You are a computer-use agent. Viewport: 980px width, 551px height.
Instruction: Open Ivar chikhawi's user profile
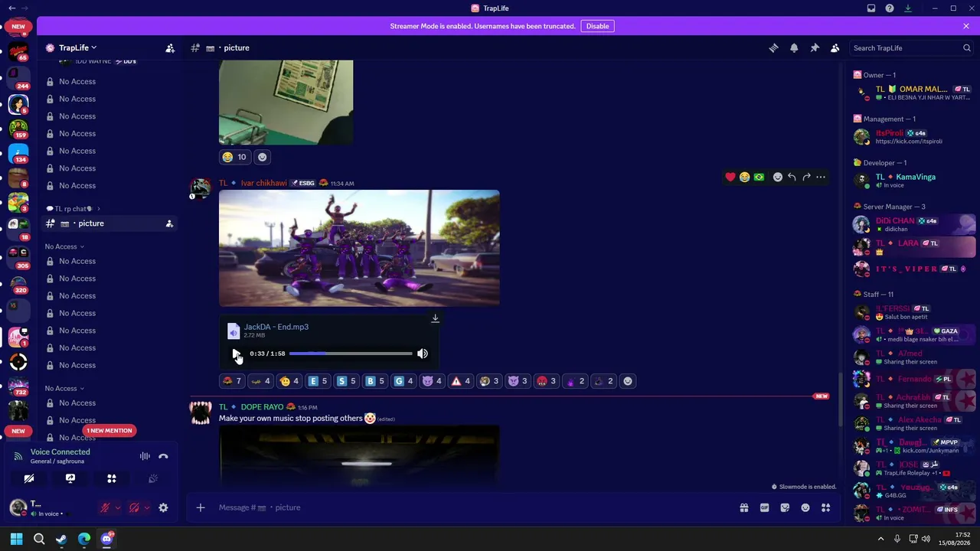tap(263, 183)
